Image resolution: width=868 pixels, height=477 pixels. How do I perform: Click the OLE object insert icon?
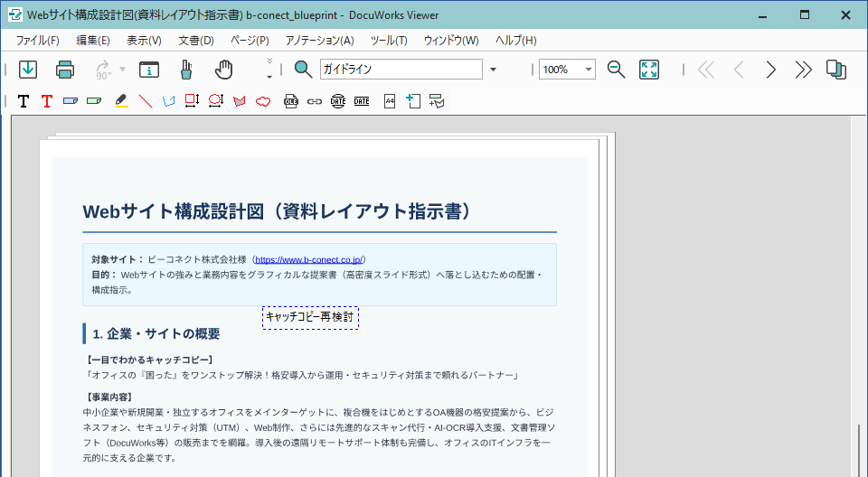(290, 100)
